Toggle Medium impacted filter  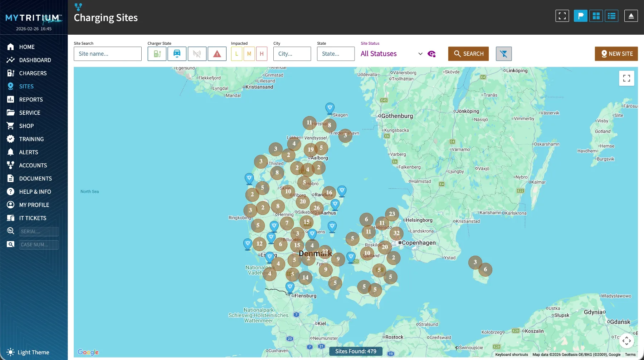click(x=249, y=54)
